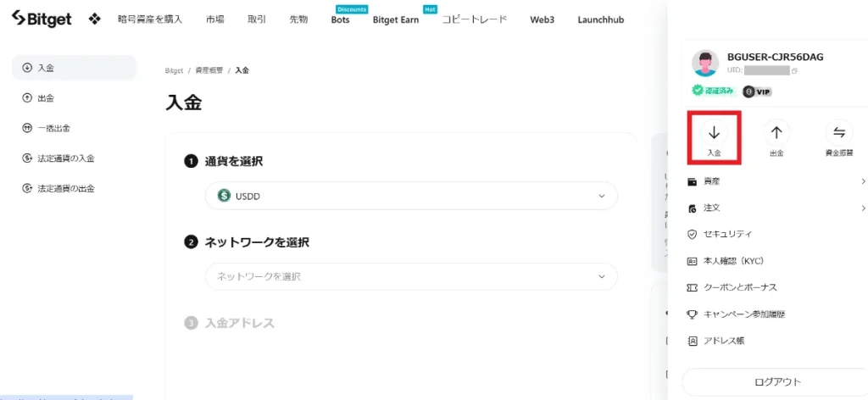The height and width of the screenshot is (400, 868).
Task: Click the user avatar picture
Action: 705,64
